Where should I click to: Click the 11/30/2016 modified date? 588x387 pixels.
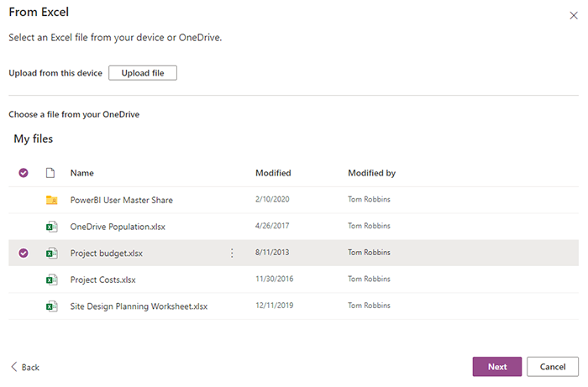(x=275, y=279)
